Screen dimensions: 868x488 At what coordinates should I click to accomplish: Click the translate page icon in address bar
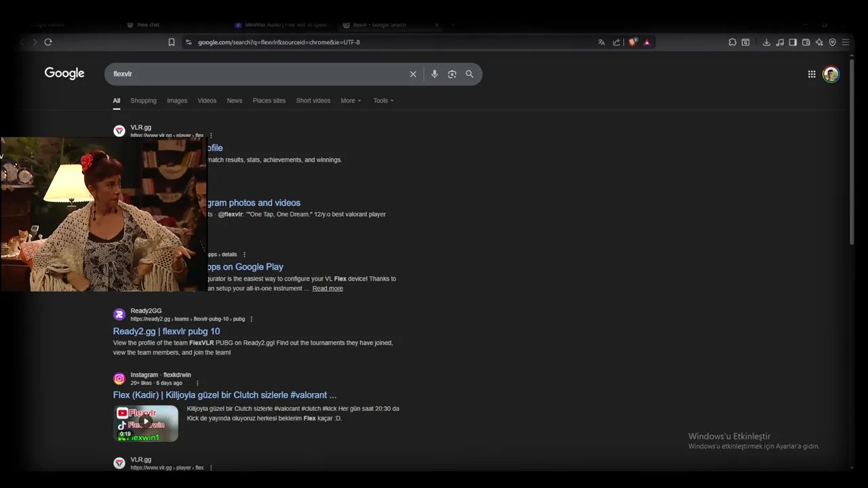coord(601,42)
